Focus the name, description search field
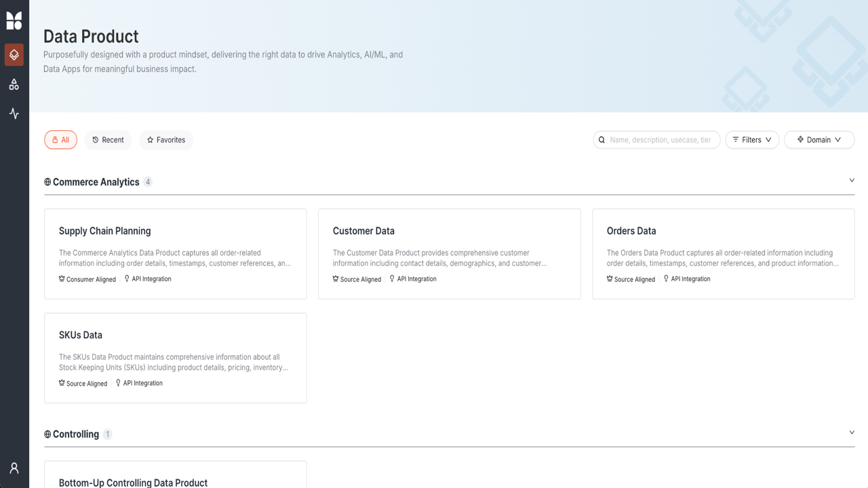This screenshot has width=868, height=488. pos(661,140)
